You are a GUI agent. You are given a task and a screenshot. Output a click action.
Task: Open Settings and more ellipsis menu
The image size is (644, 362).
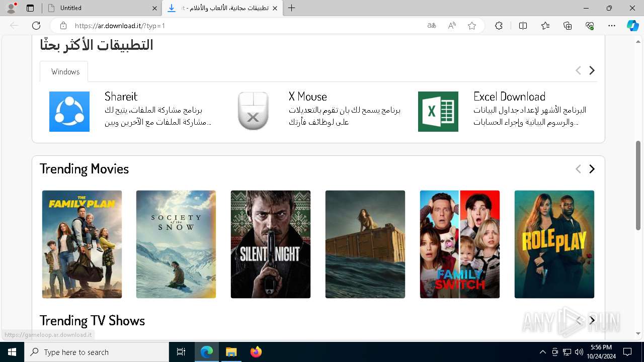[612, 26]
